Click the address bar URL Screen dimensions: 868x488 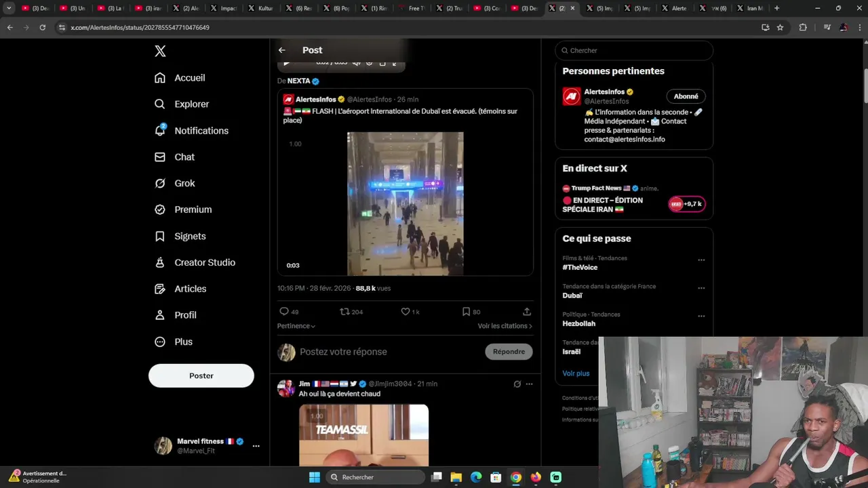pyautogui.click(x=140, y=27)
